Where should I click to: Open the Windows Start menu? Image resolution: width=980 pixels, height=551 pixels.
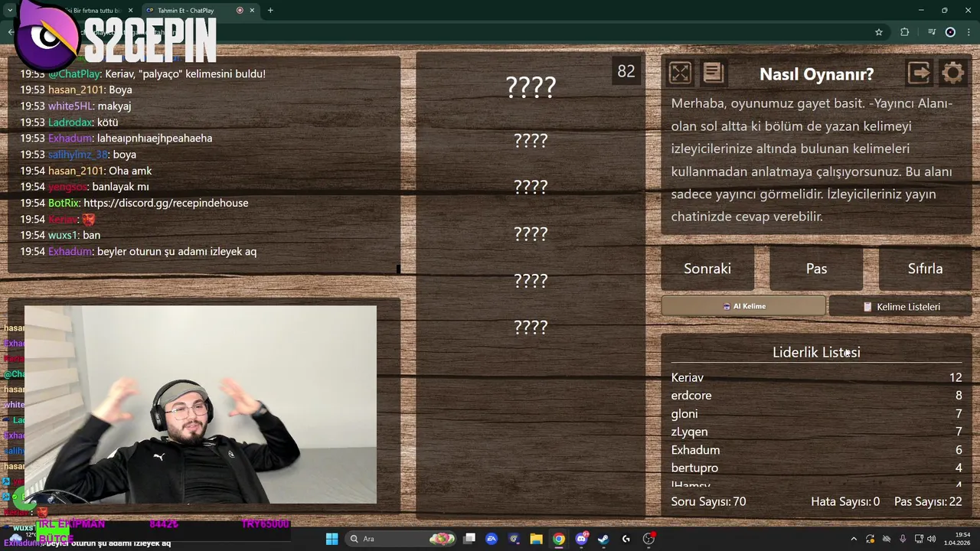click(332, 539)
